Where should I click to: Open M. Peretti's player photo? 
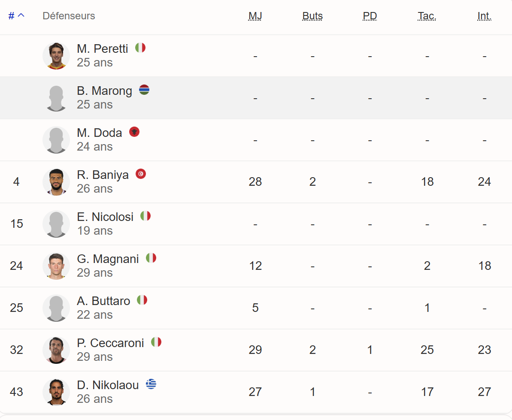pos(56,56)
